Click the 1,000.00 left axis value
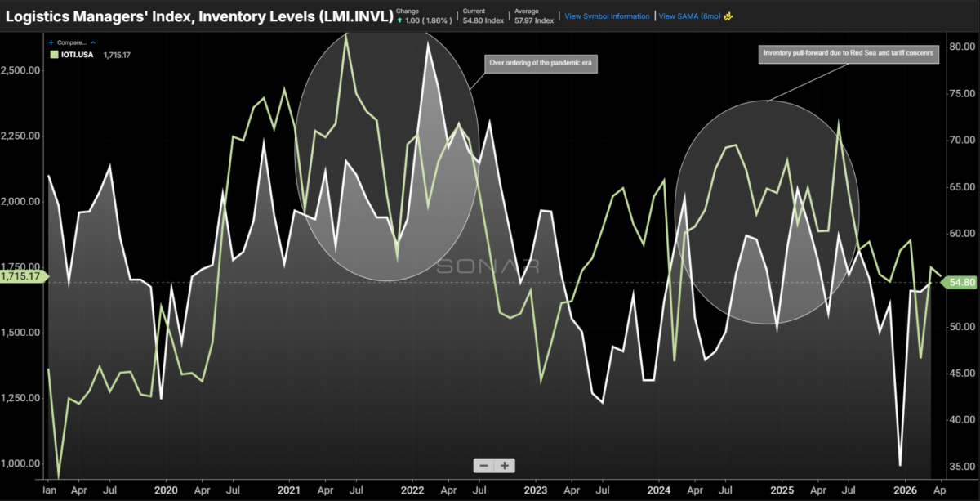The width and height of the screenshot is (980, 501). [20, 463]
